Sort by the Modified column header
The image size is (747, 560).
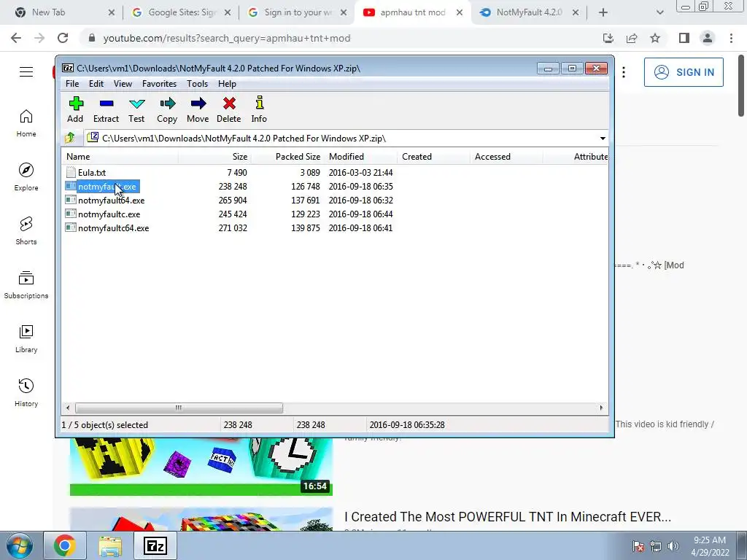pyautogui.click(x=360, y=157)
